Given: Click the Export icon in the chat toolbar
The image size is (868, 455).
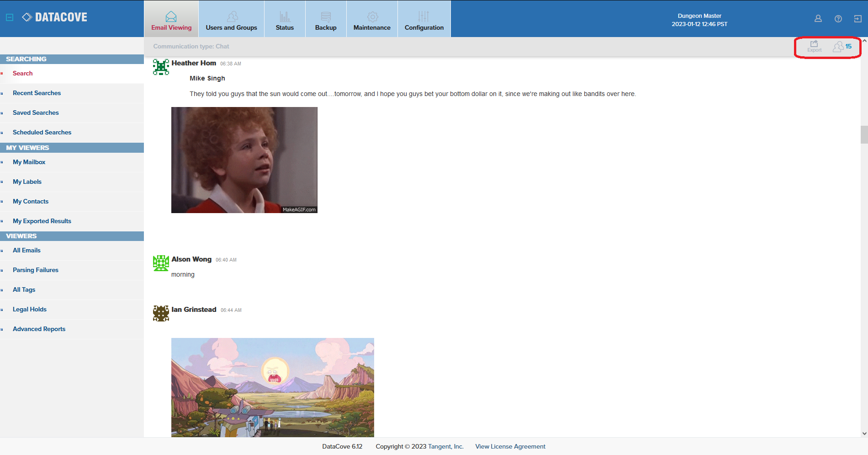Looking at the screenshot, I should [x=814, y=46].
